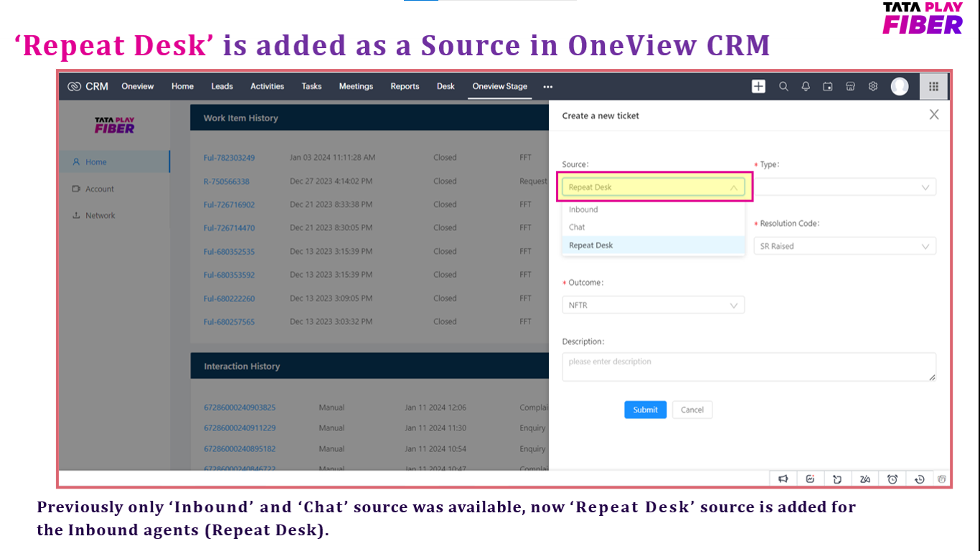Open the Desk tab

[446, 86]
